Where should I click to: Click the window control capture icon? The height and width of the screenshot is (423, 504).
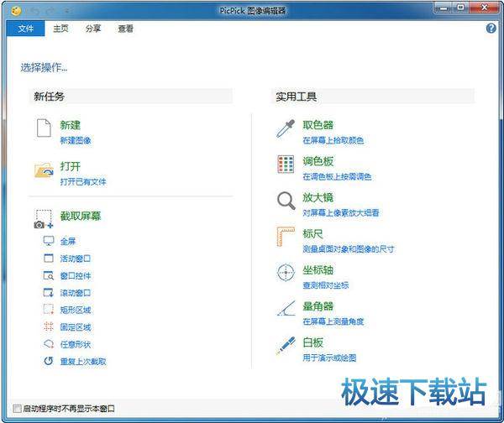pyautogui.click(x=49, y=275)
